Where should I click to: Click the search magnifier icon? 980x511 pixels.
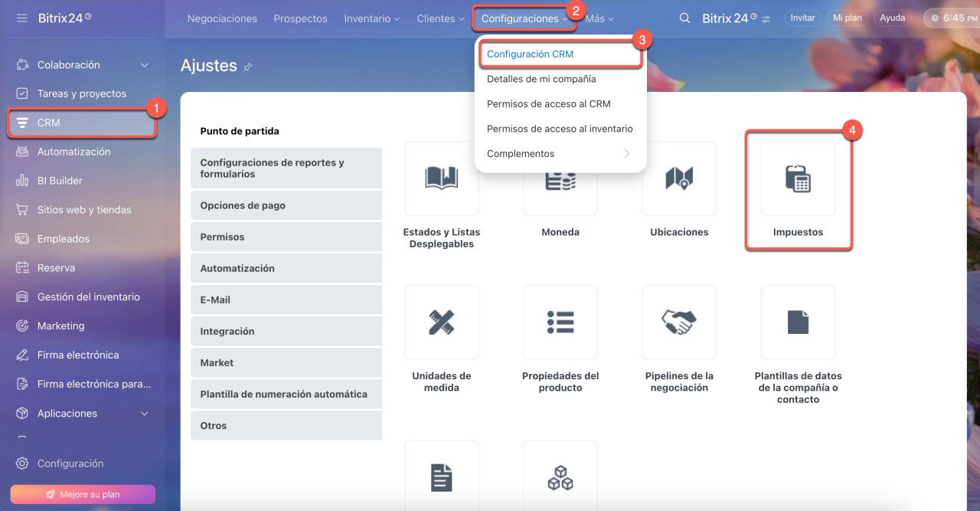coord(685,18)
